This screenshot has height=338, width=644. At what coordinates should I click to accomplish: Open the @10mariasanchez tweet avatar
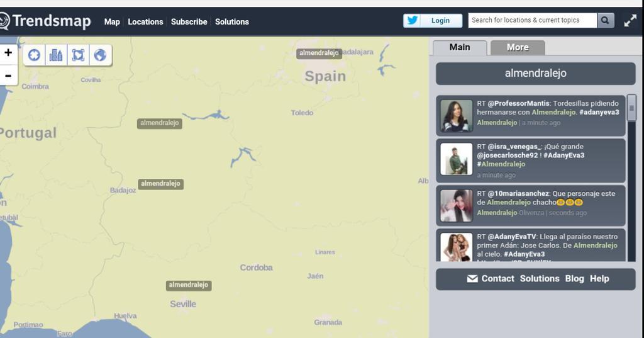(457, 206)
